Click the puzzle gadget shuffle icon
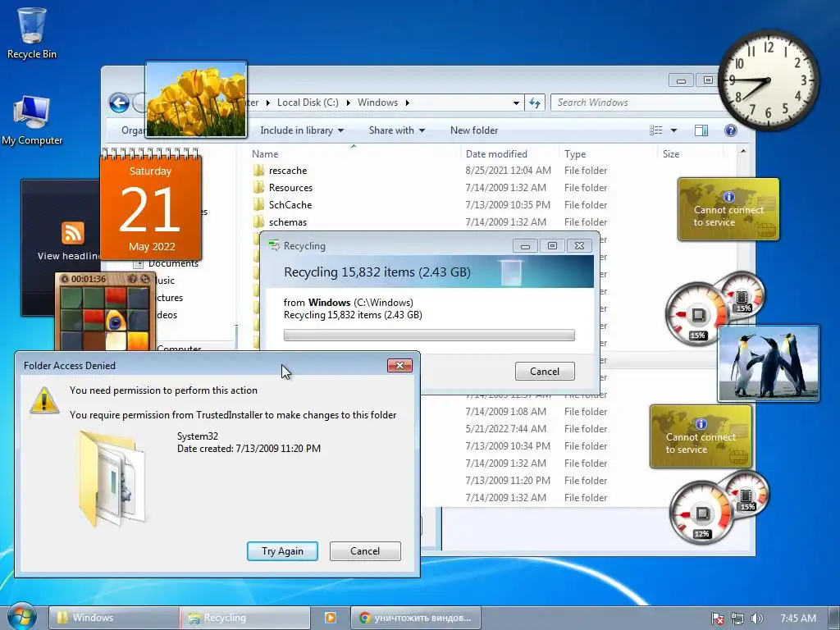This screenshot has width=840, height=630. click(144, 279)
